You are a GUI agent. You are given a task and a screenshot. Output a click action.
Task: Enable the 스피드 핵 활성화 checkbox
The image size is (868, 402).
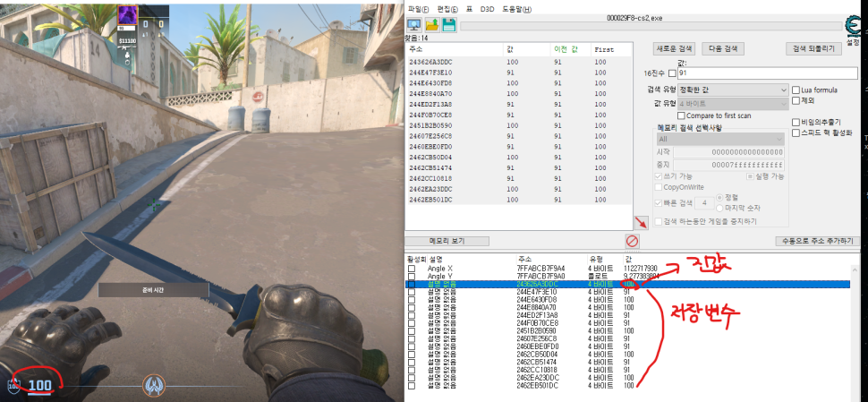coord(796,133)
